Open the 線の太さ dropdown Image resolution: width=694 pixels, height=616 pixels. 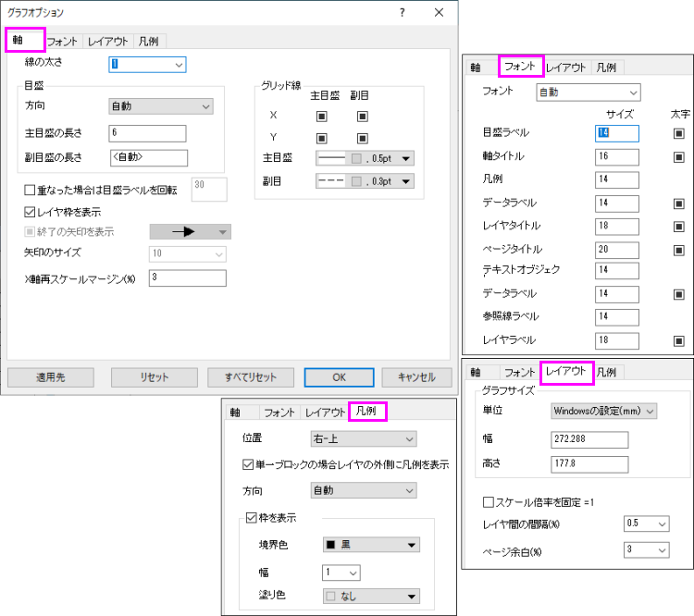tap(147, 65)
